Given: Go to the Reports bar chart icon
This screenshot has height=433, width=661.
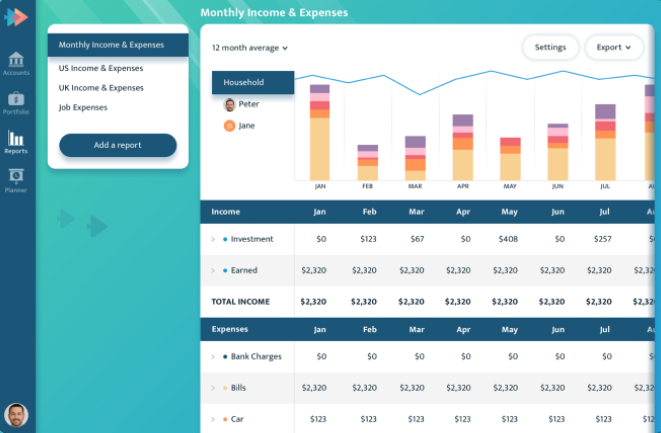Looking at the screenshot, I should 16,138.
